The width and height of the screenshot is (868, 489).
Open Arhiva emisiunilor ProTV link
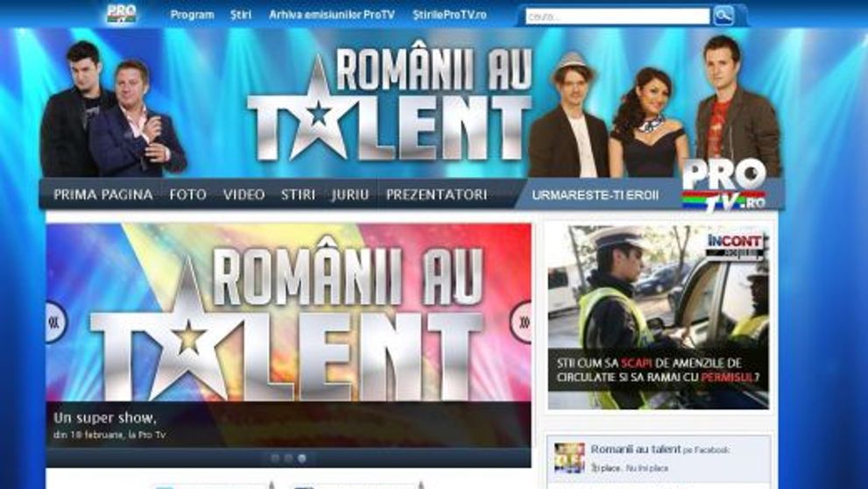pos(332,15)
